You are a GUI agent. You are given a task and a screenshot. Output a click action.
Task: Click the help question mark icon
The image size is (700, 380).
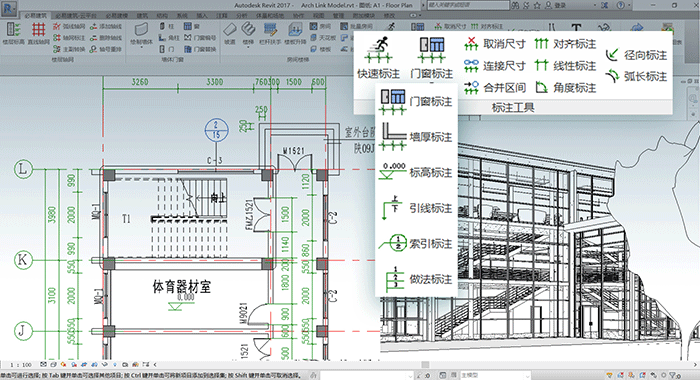pos(621,5)
